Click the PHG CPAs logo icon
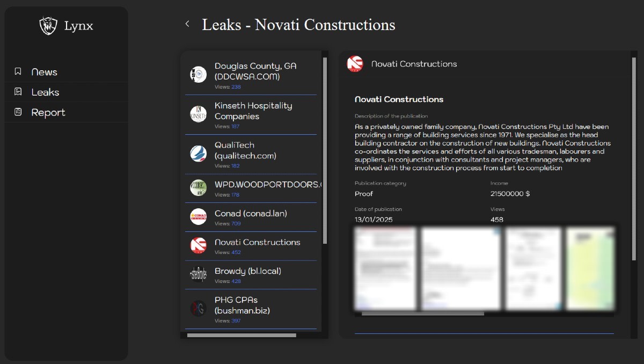This screenshot has width=644, height=364. [198, 308]
